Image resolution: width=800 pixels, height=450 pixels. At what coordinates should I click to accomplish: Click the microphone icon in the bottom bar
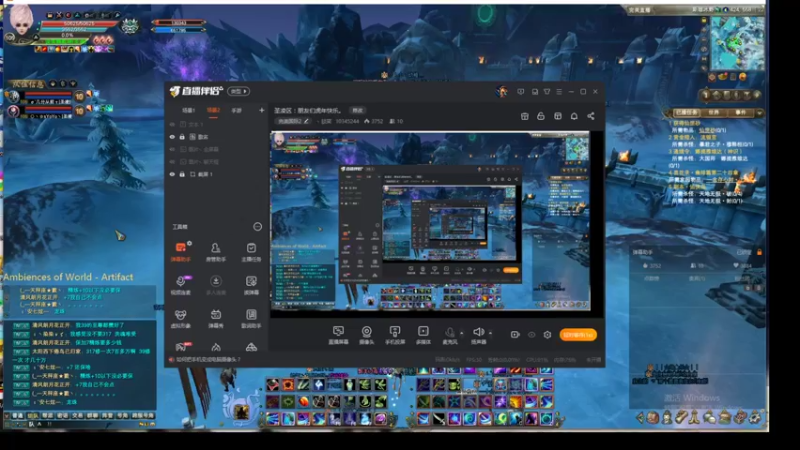[449, 332]
